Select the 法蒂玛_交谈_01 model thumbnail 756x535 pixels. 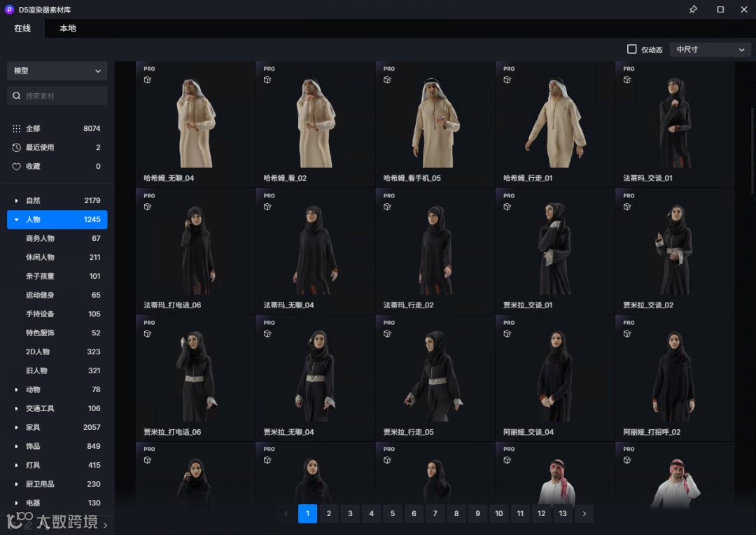click(x=675, y=123)
